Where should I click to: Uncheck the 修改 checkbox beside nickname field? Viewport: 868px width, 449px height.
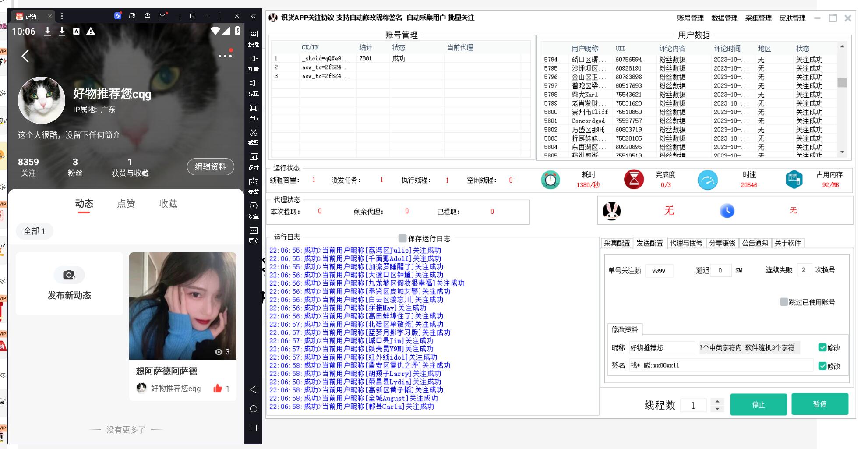click(x=822, y=347)
